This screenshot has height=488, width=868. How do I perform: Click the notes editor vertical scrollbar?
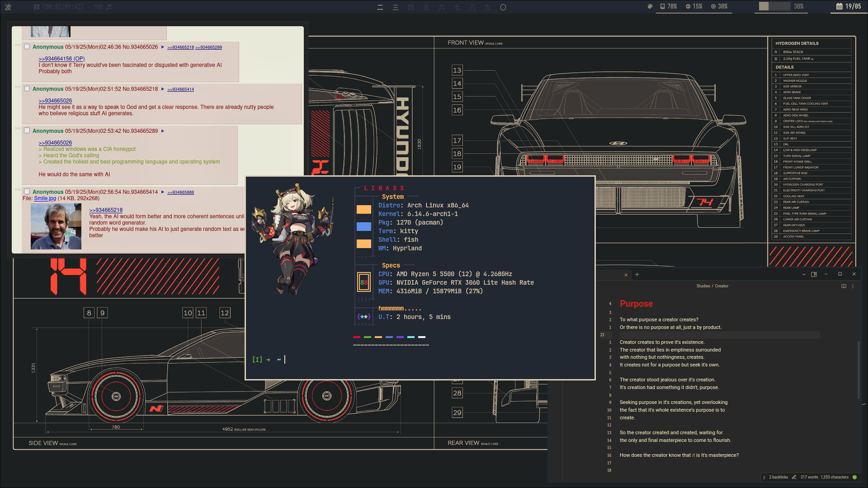859,371
